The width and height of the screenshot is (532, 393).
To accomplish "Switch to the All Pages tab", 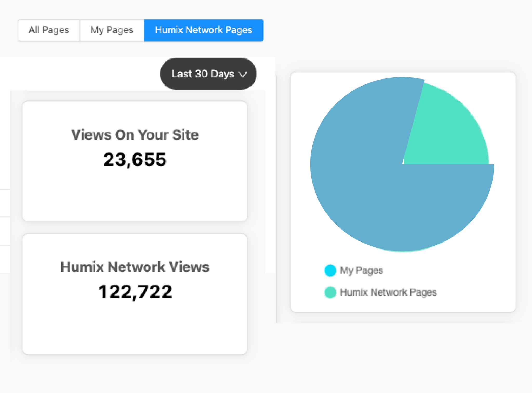I will pos(49,30).
